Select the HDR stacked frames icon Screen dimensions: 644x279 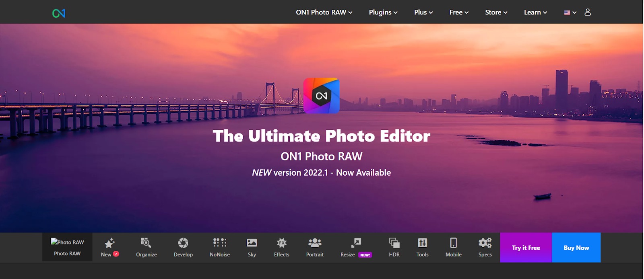pos(394,242)
